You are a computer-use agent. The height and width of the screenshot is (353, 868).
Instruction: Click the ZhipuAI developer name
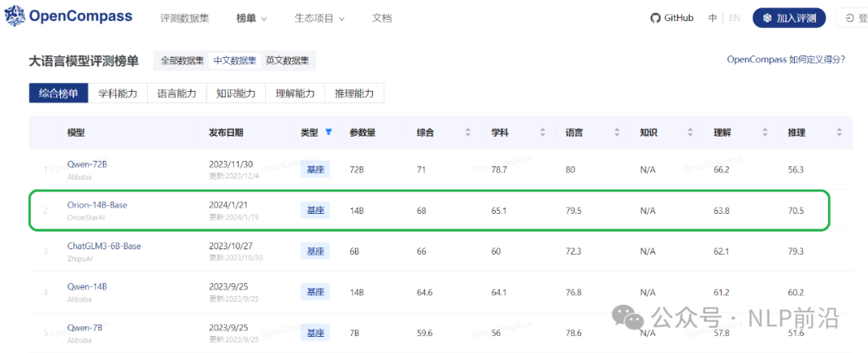[80, 257]
